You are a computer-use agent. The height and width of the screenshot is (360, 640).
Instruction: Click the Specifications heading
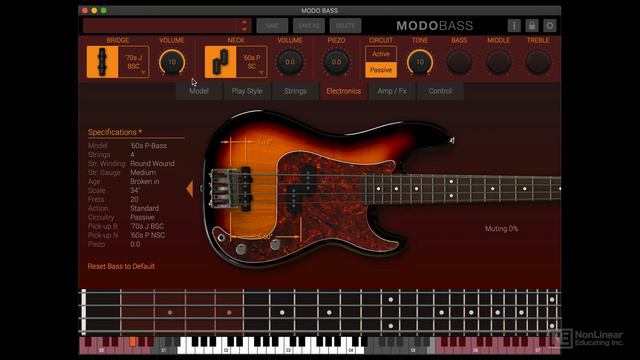[x=115, y=132]
